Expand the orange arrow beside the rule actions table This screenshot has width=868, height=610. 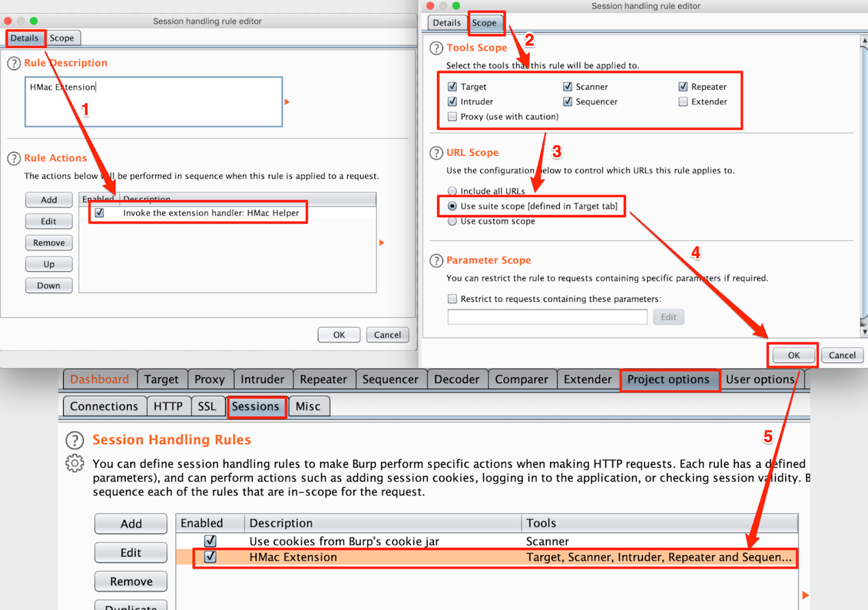coord(382,243)
